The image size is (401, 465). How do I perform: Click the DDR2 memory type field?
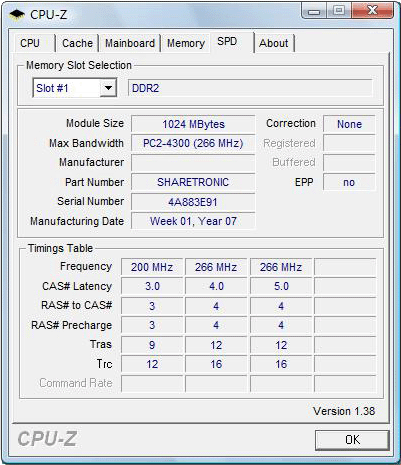(x=250, y=88)
